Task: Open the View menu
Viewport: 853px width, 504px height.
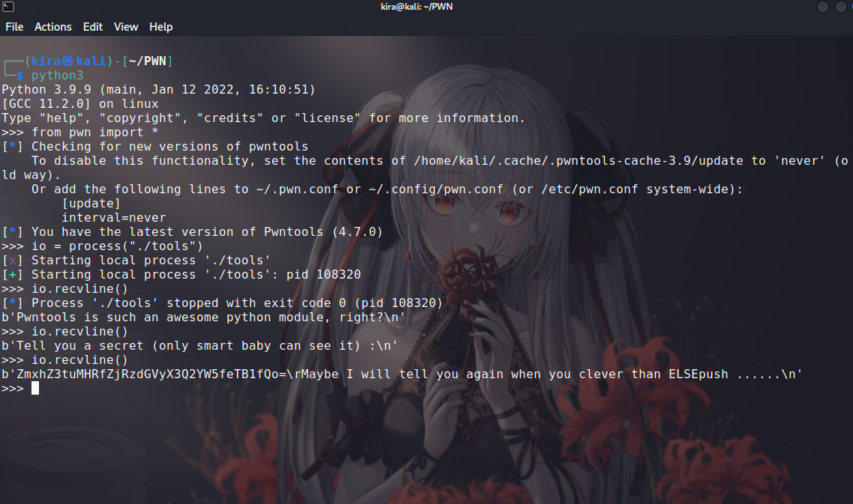Action: coord(126,27)
